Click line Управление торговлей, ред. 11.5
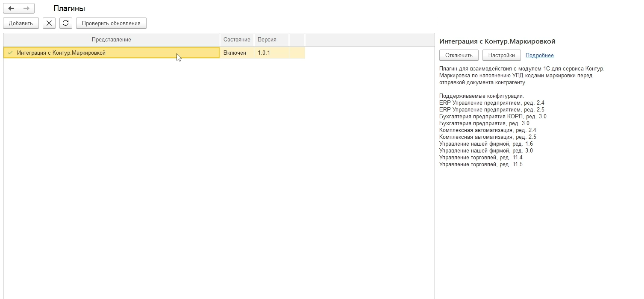The image size is (644, 299). click(481, 164)
